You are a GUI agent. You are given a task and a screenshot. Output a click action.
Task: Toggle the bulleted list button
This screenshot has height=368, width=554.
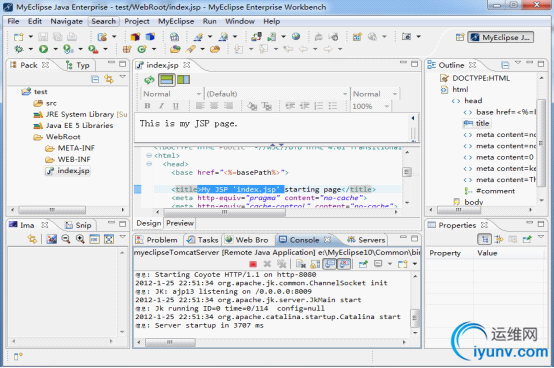pyautogui.click(x=333, y=106)
